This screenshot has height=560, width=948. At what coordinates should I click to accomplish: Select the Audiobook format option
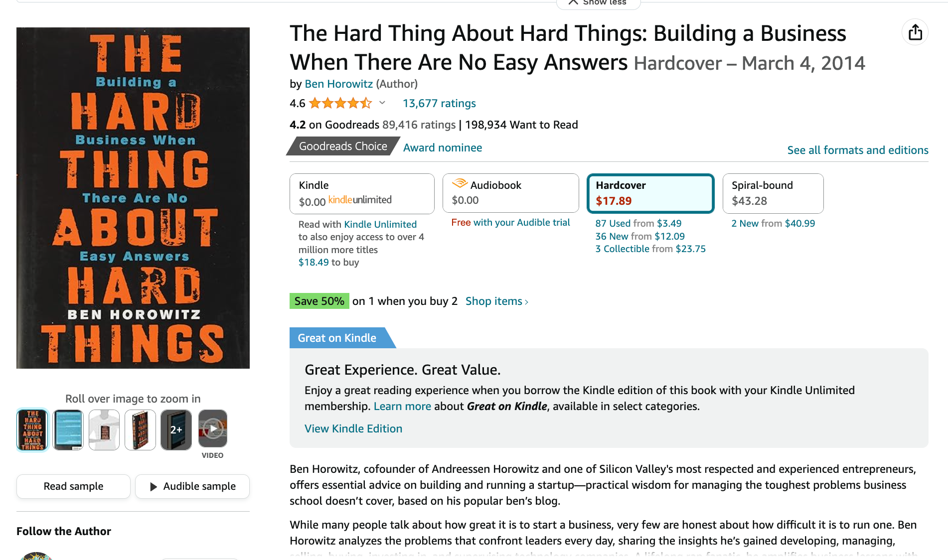point(510,193)
